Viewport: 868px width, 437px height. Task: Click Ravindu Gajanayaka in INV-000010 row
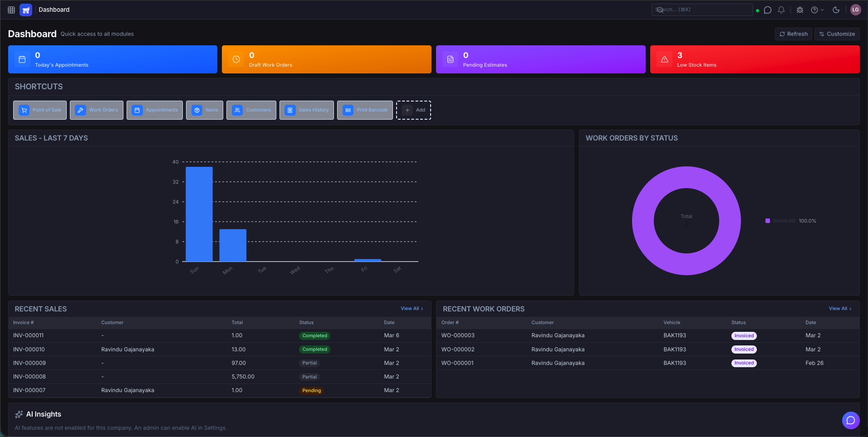[128, 350]
